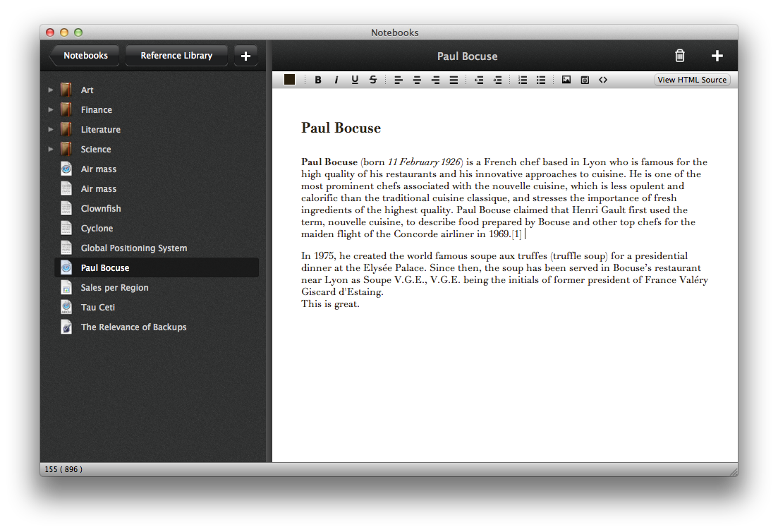Expand the Art notebook

coord(50,90)
